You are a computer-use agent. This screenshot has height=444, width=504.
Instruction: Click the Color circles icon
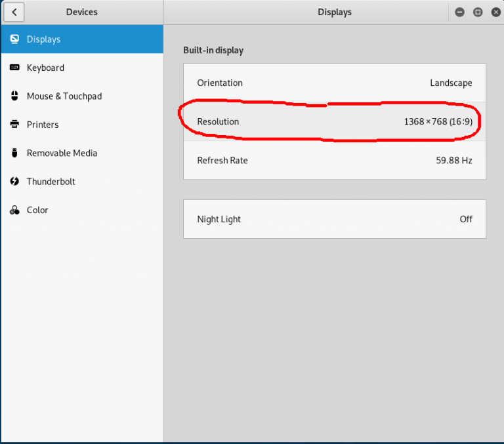coord(14,210)
